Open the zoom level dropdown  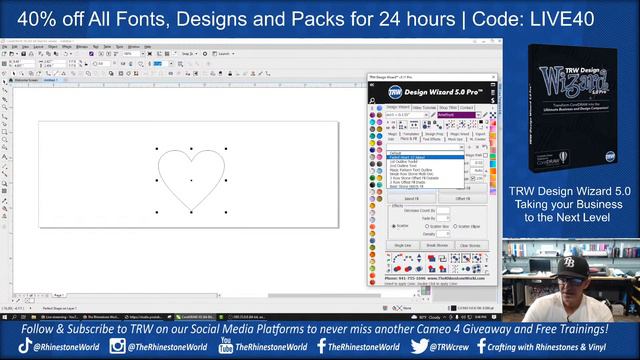click(143, 53)
